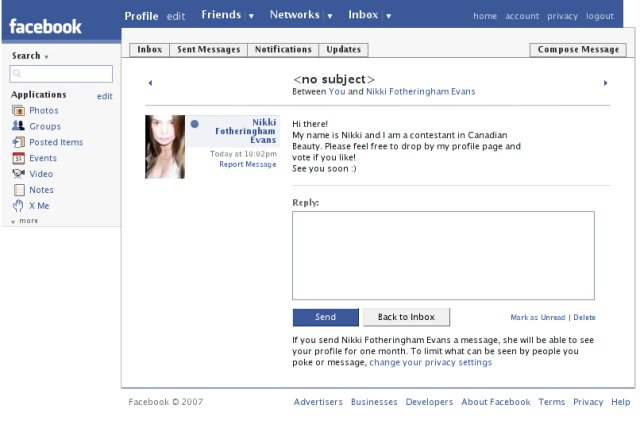Expand the Search options arrow
Viewport: 640px width, 432px height.
pyautogui.click(x=46, y=57)
